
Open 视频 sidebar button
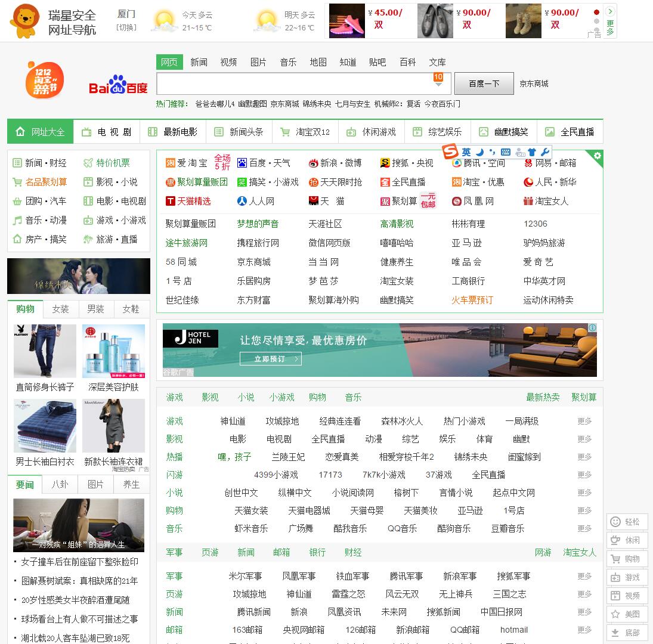click(x=627, y=596)
